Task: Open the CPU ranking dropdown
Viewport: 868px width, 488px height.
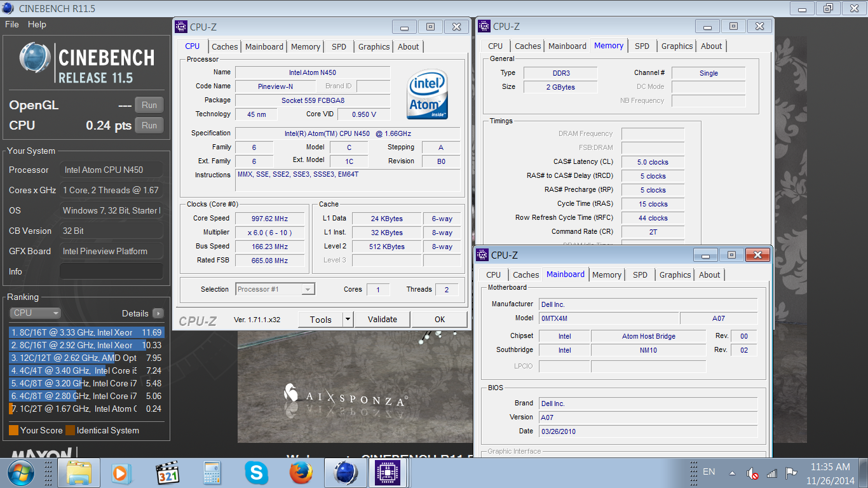Action: coord(35,313)
